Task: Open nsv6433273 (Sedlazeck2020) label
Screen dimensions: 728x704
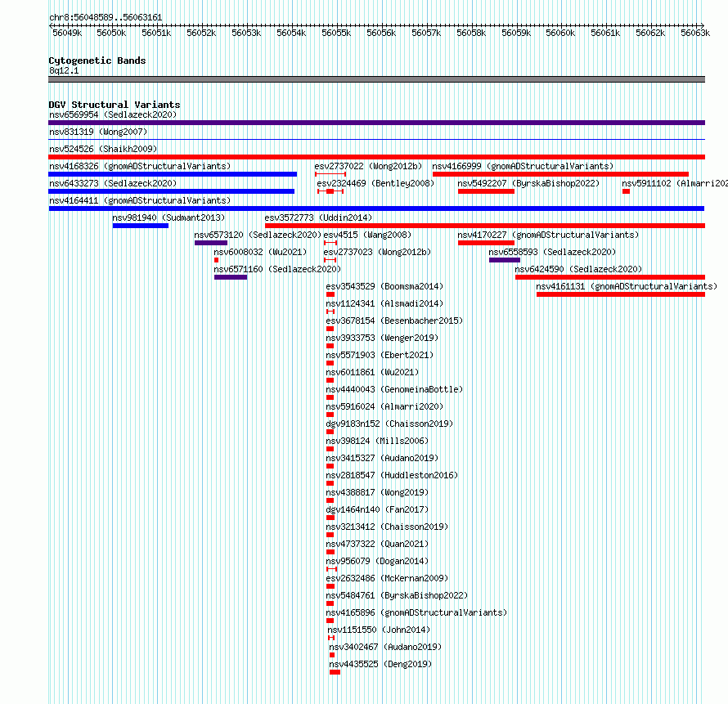Action: (x=113, y=183)
